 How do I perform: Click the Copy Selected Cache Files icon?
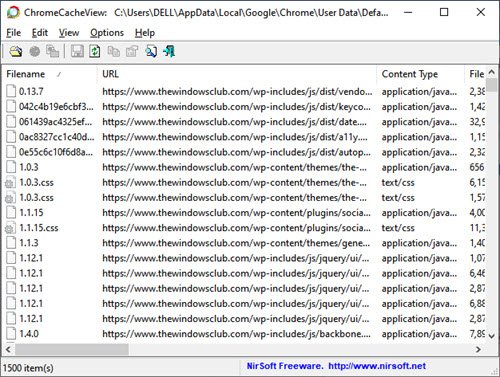pyautogui.click(x=52, y=52)
